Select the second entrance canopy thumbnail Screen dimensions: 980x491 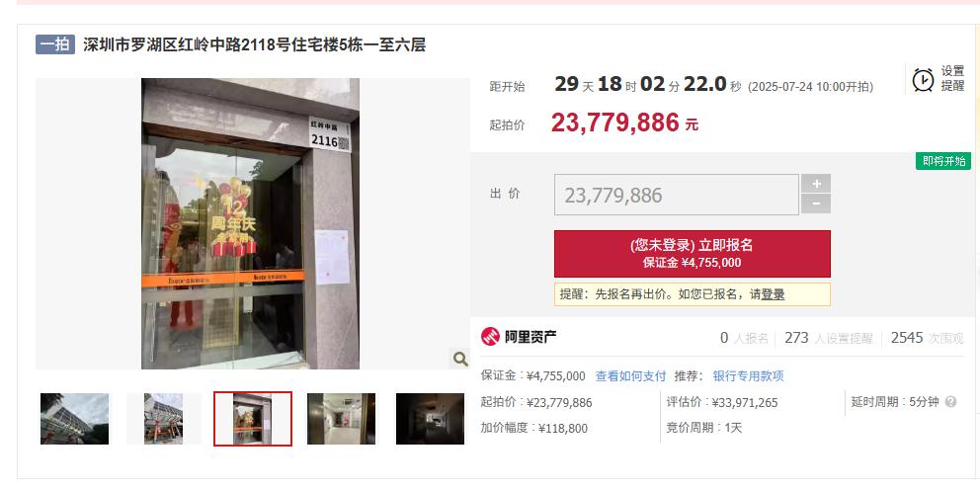164,419
